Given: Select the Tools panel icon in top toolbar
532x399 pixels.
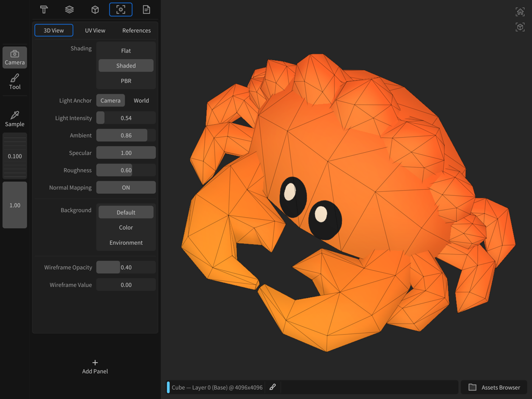Looking at the screenshot, I should tap(44, 9).
